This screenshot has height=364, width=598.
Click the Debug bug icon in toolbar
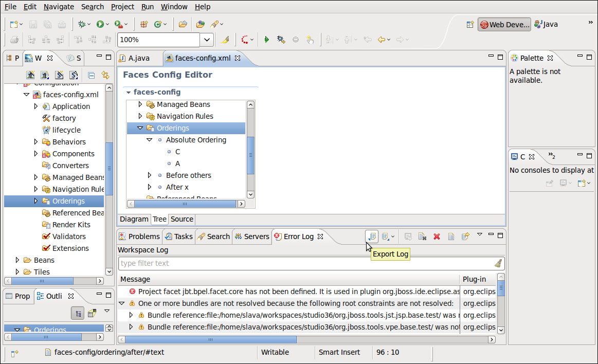click(82, 24)
